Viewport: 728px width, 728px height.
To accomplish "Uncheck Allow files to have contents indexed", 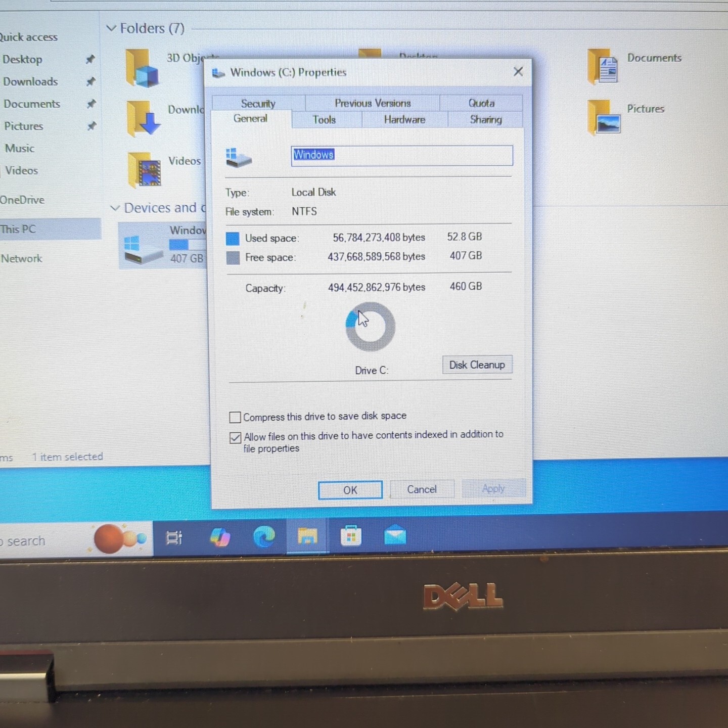I will (x=235, y=438).
